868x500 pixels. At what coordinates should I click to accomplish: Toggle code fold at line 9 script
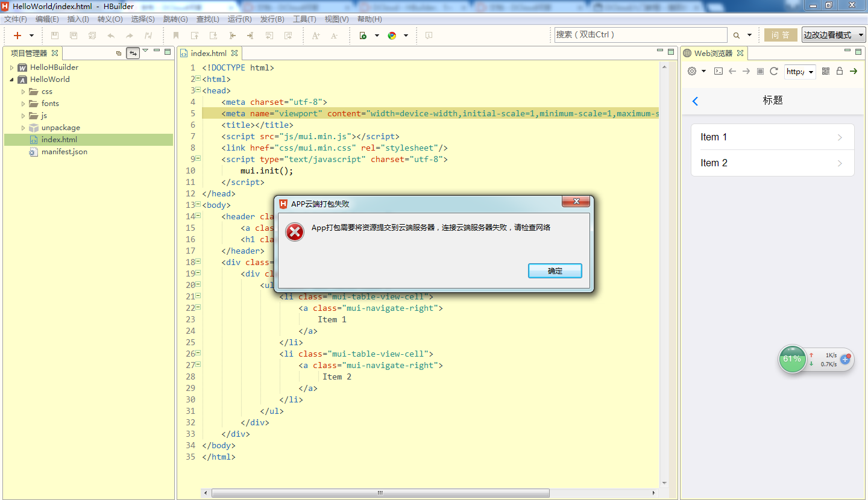[198, 158]
